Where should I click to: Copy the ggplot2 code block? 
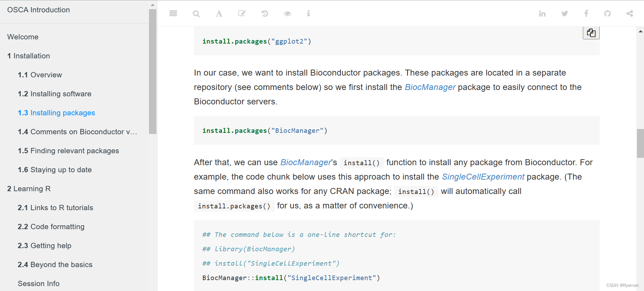(591, 33)
